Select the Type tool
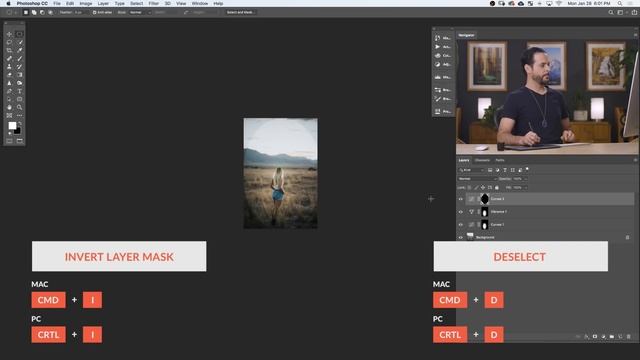Viewport: 640px width, 360px height. coord(19,91)
